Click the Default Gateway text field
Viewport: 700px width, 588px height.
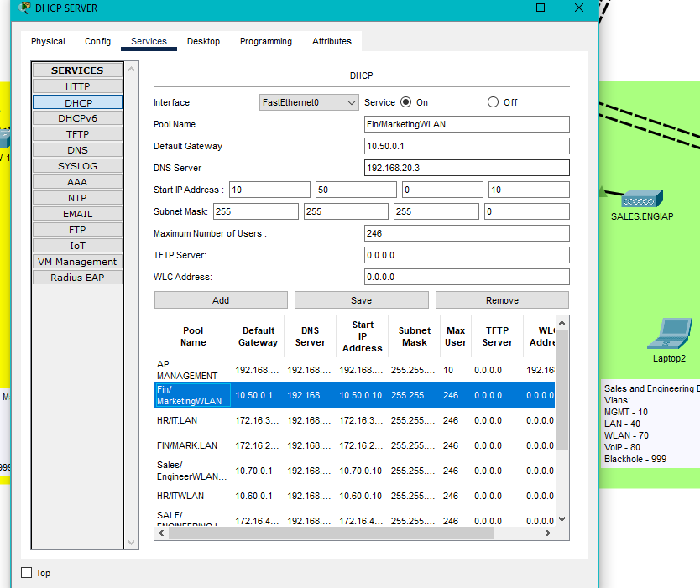tap(467, 146)
